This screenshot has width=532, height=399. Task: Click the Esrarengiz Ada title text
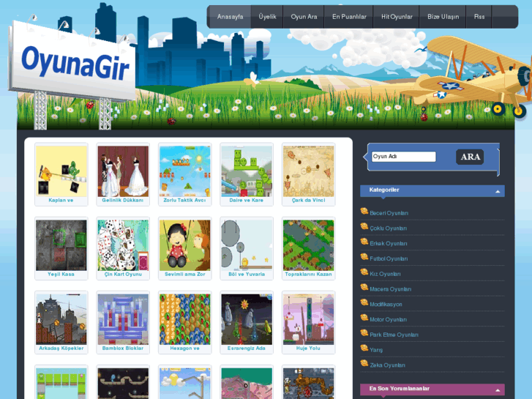(247, 348)
